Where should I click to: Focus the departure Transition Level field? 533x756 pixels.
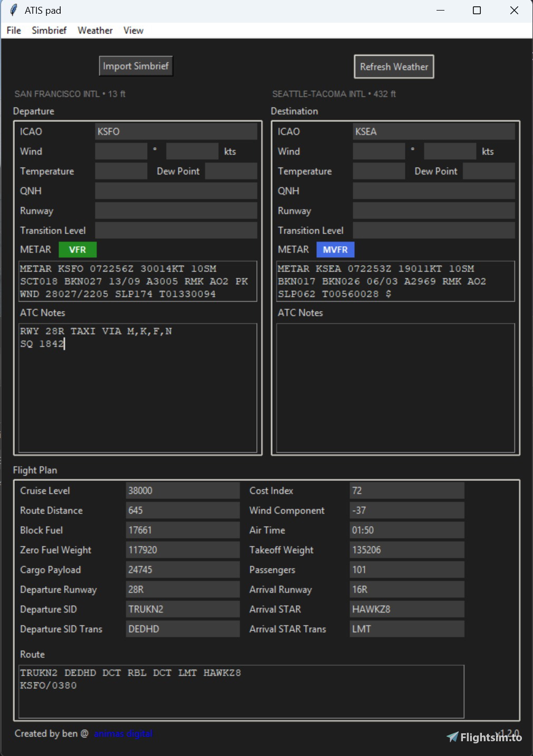point(176,230)
